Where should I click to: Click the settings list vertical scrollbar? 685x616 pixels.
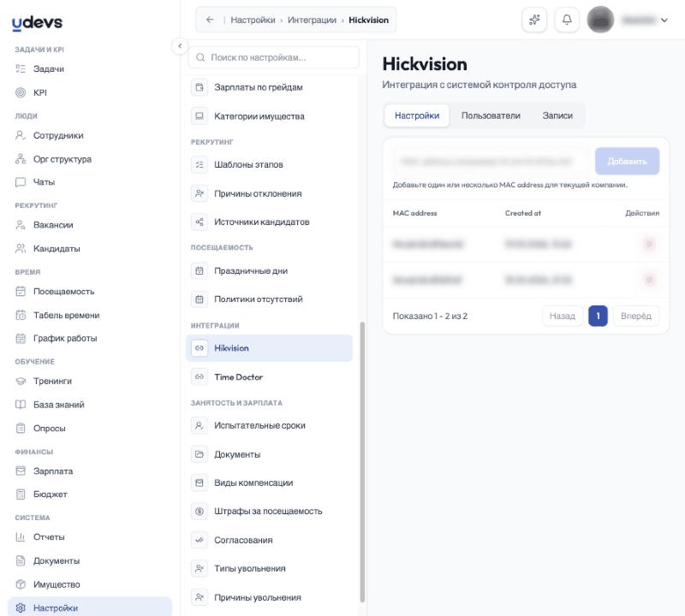click(362, 462)
